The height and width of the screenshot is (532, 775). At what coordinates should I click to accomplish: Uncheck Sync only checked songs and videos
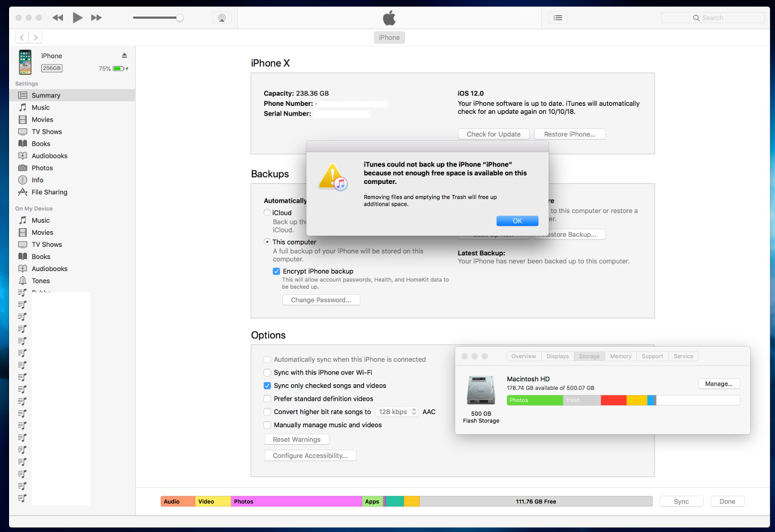(267, 386)
